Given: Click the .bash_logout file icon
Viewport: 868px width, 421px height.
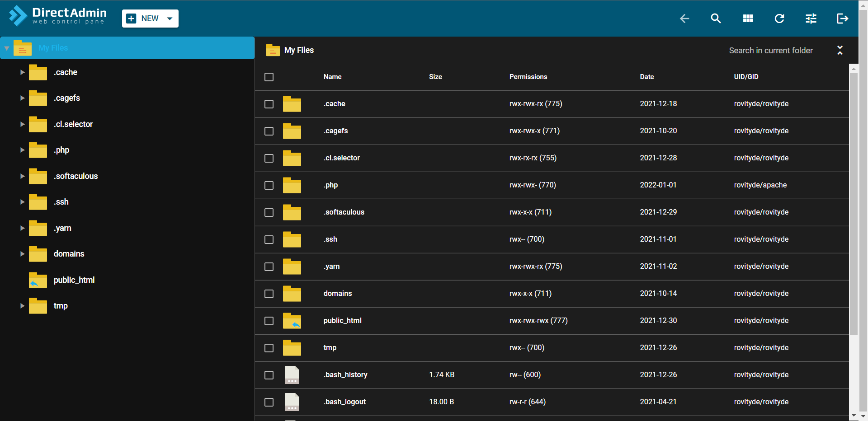Looking at the screenshot, I should (292, 402).
